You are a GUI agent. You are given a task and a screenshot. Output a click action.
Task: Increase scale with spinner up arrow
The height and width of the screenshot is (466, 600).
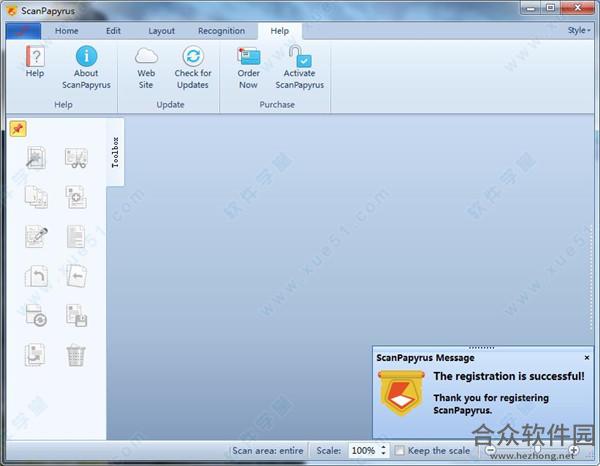point(384,447)
